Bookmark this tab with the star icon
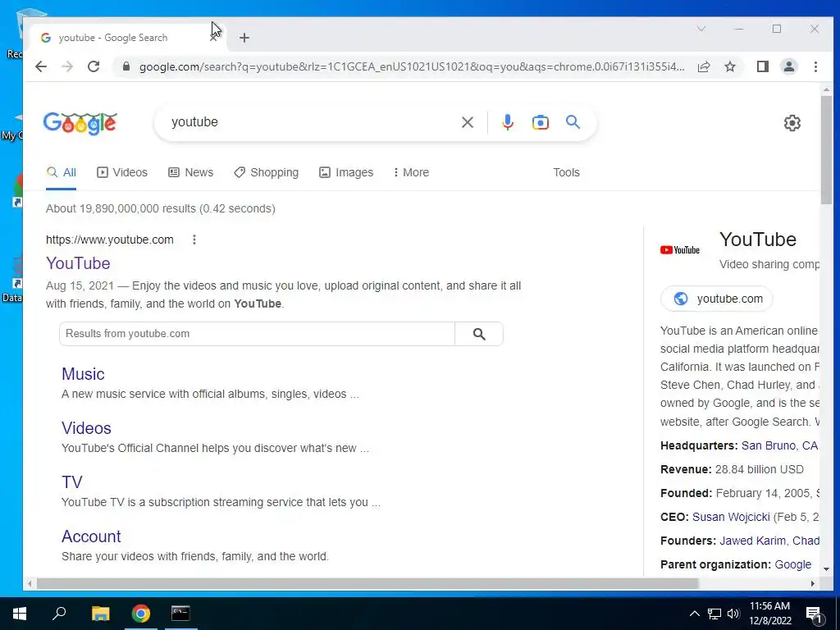The image size is (840, 630). coord(730,66)
